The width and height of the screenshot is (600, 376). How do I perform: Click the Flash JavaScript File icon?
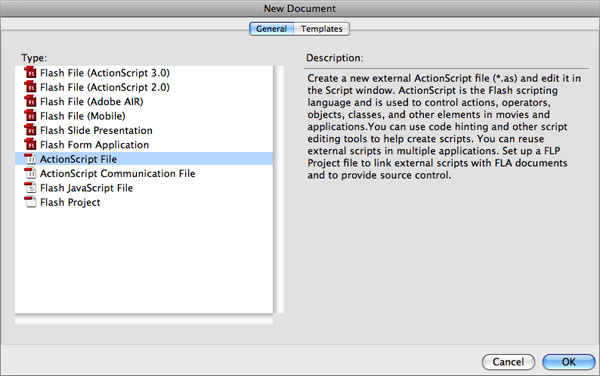(x=30, y=187)
